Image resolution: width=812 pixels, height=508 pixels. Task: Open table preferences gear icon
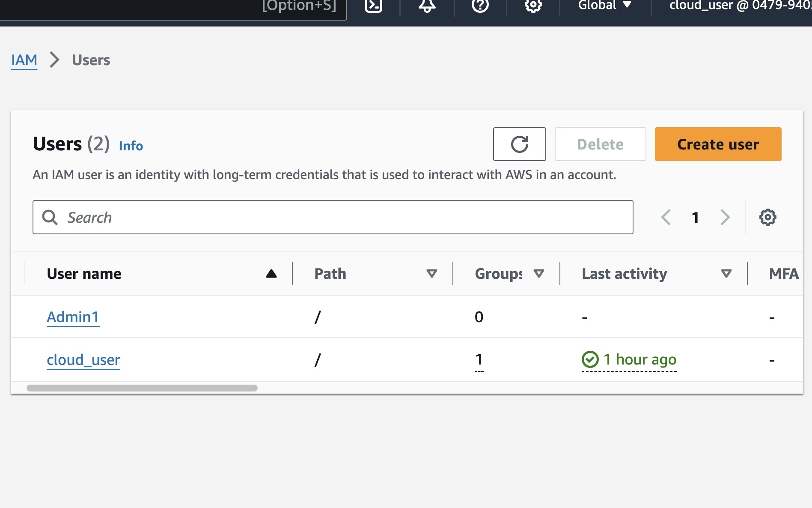[x=767, y=217]
